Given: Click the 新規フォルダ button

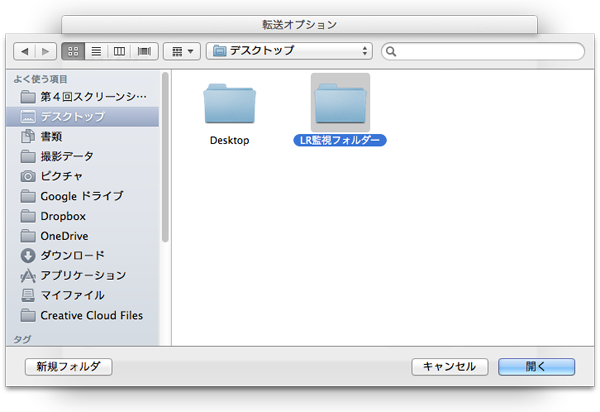Looking at the screenshot, I should pos(68,367).
